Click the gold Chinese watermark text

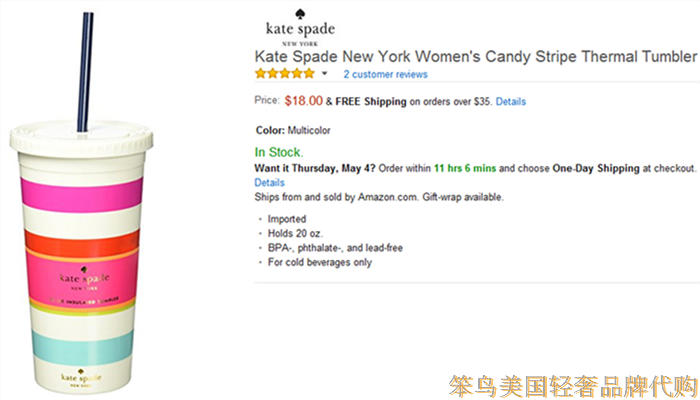[x=570, y=381]
